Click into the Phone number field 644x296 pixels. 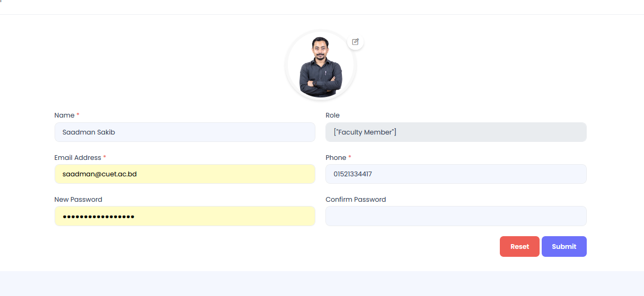coord(456,174)
